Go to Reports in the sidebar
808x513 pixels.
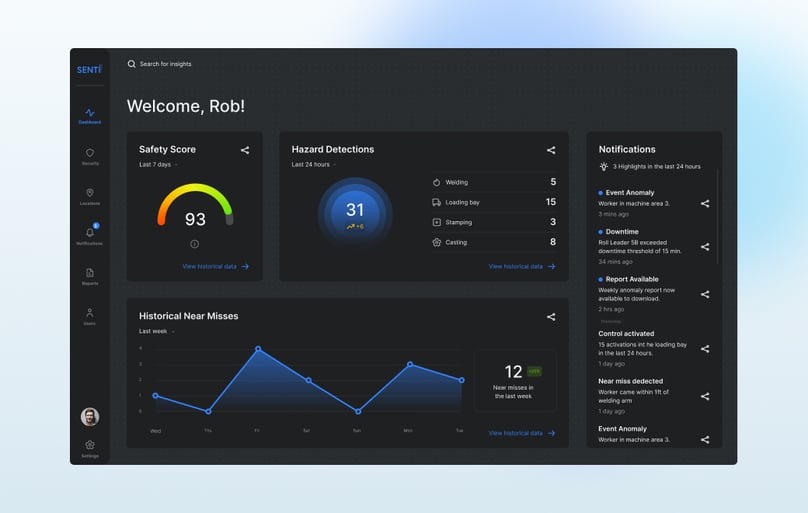tap(90, 277)
